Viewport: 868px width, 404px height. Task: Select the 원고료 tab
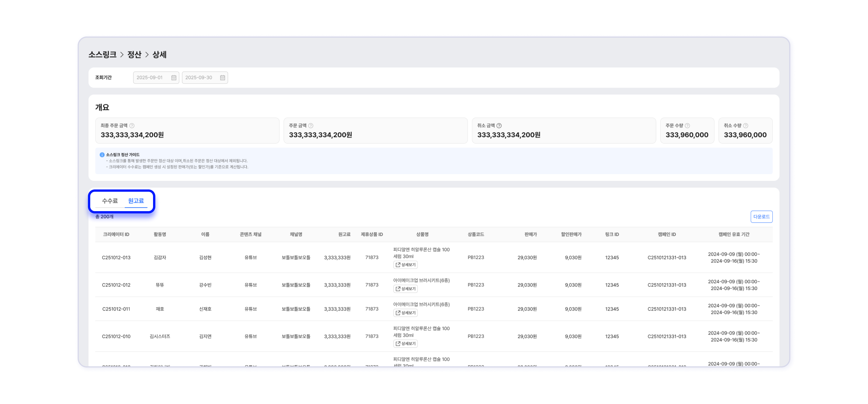pyautogui.click(x=136, y=201)
